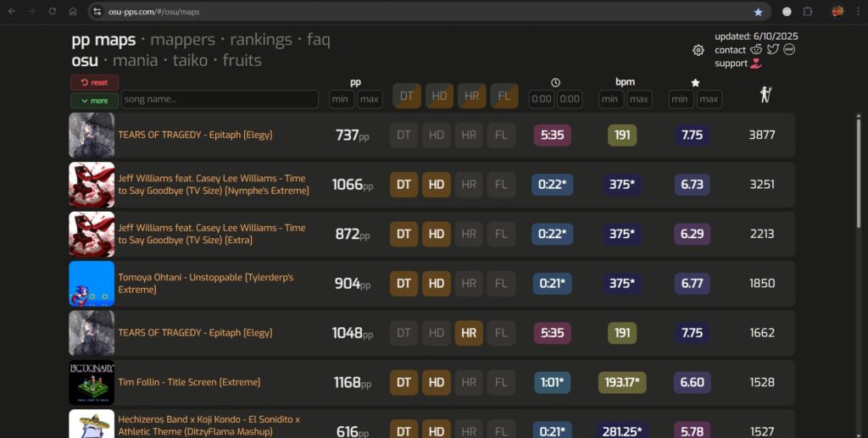
Task: Click DT badge in Tim Follin row
Action: pos(404,382)
